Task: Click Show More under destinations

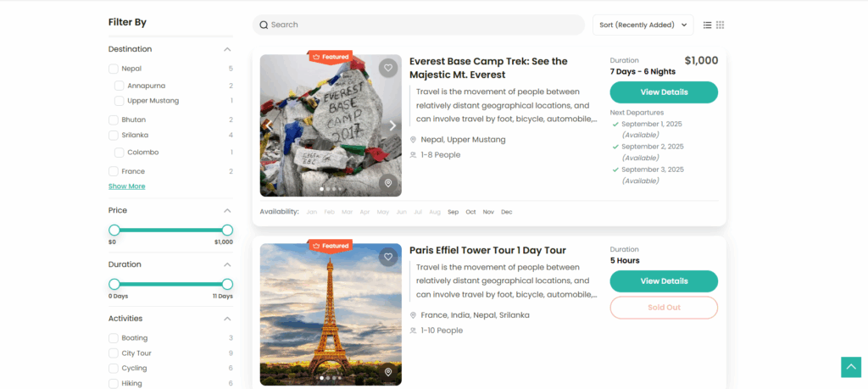Action: point(126,186)
